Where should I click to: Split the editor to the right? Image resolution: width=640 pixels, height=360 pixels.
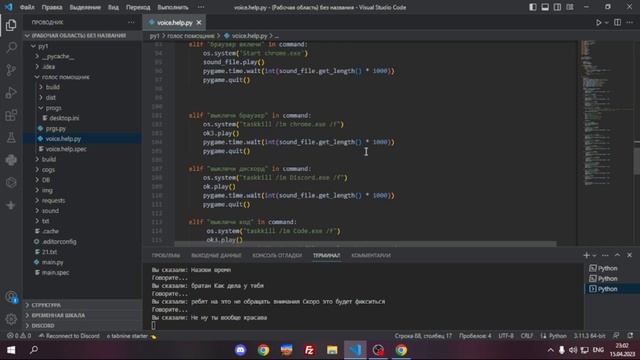(618, 23)
